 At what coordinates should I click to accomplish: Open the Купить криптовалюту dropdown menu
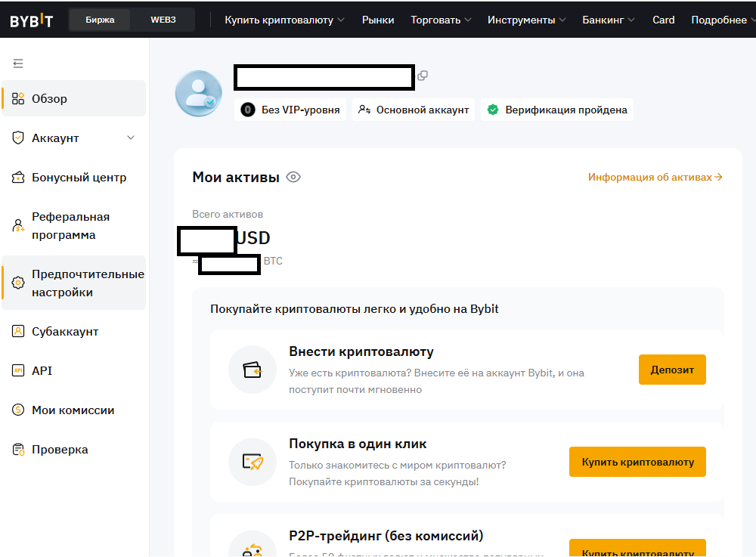pos(284,20)
